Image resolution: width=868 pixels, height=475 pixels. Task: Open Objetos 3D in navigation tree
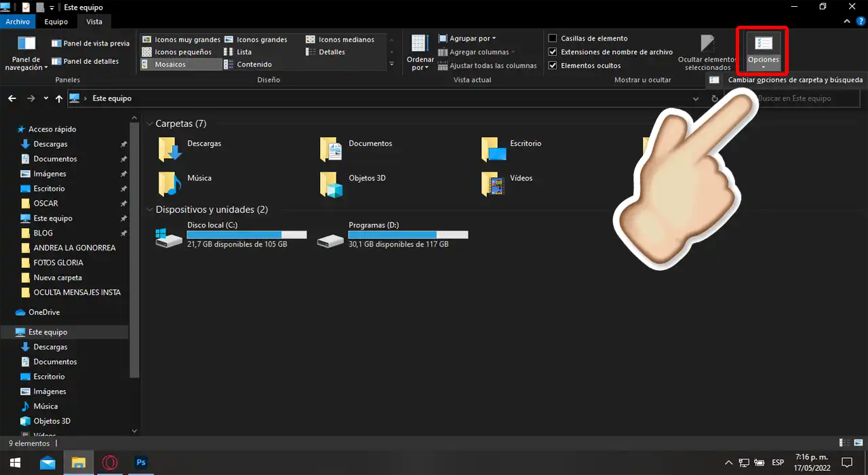52,421
